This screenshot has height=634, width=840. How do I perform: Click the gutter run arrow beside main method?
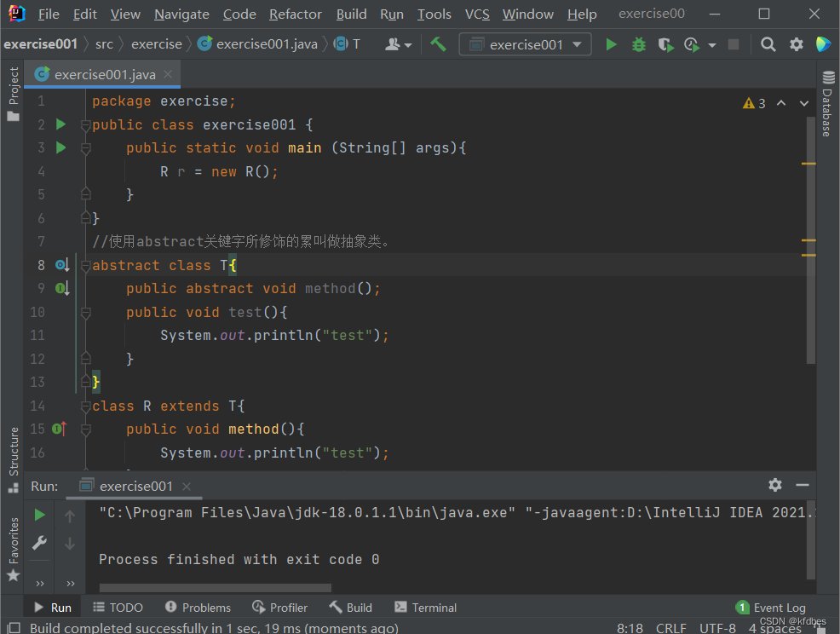pos(60,147)
